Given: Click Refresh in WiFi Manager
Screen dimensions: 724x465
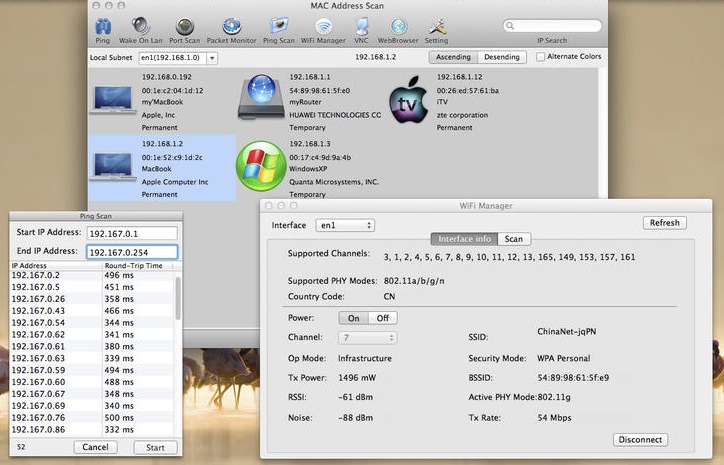Looking at the screenshot, I should [x=664, y=223].
